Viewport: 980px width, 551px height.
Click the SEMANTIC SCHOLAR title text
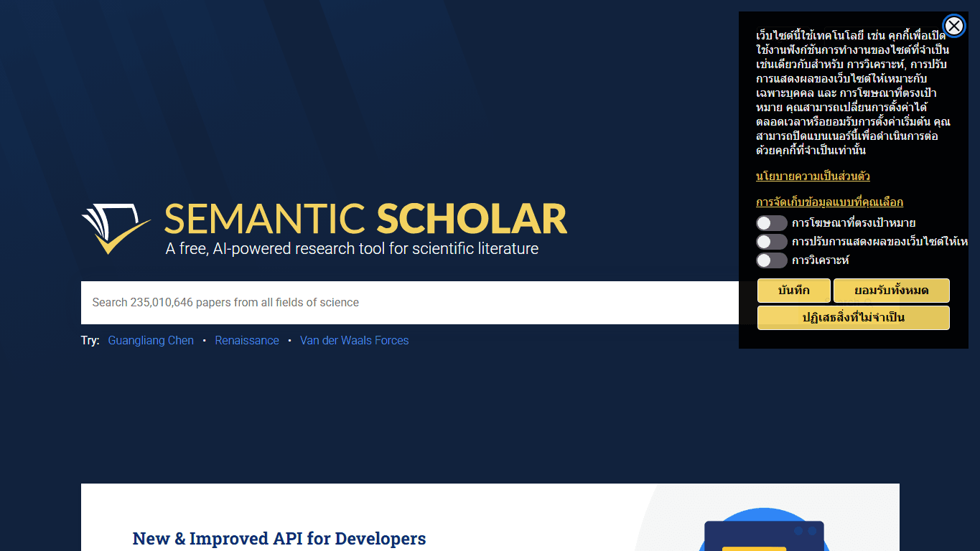click(365, 219)
